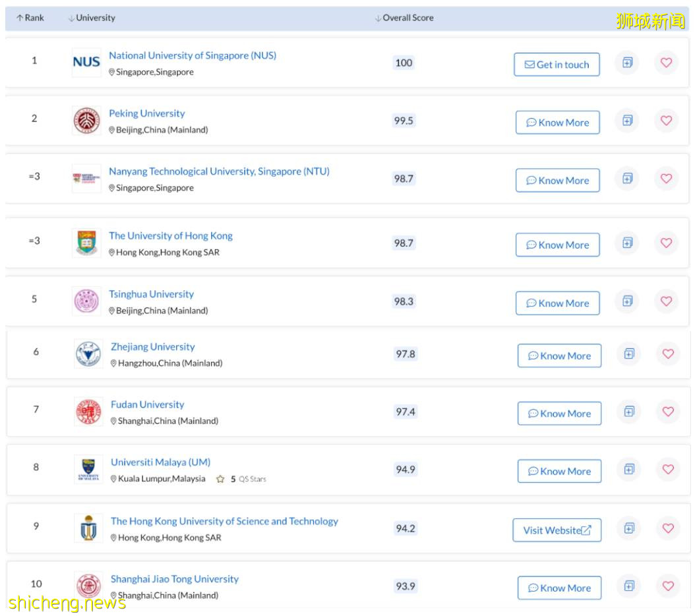Click compare icon for University of Hong Kong

pos(627,243)
